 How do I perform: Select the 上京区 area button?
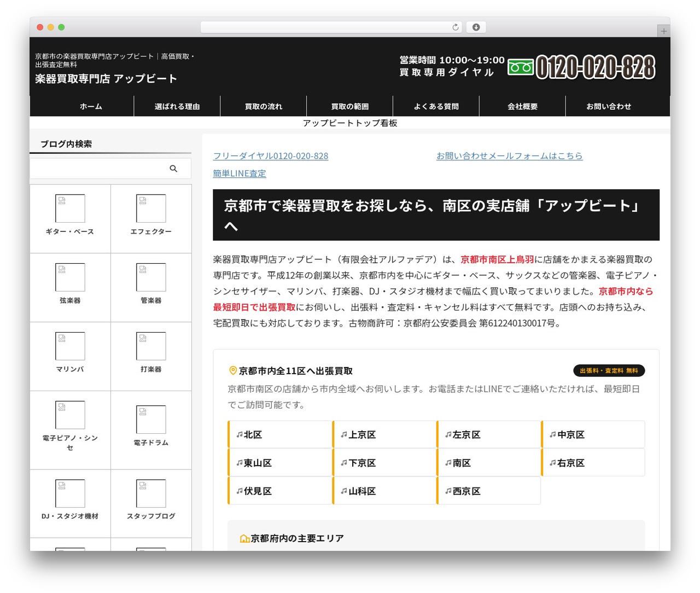[384, 434]
